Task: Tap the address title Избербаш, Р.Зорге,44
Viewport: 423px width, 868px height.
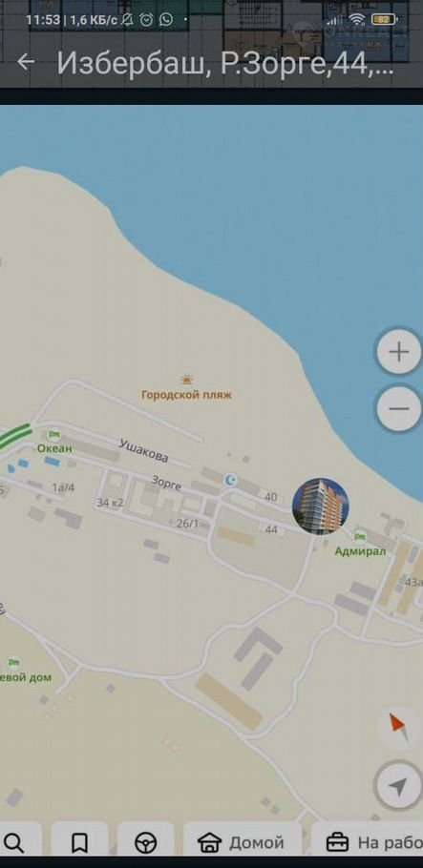Action: [225, 64]
